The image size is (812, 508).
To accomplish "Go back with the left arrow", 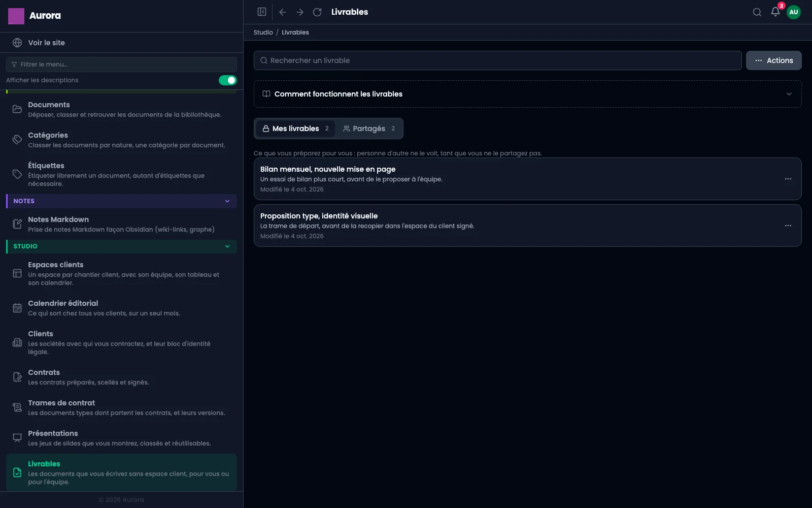I will click(283, 12).
